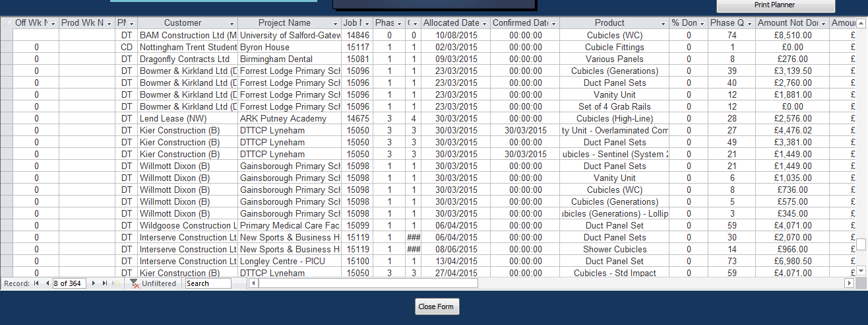Select the 02/03/2015 allocated date cell
Image resolution: width=868 pixels, height=325 pixels.
(456, 48)
